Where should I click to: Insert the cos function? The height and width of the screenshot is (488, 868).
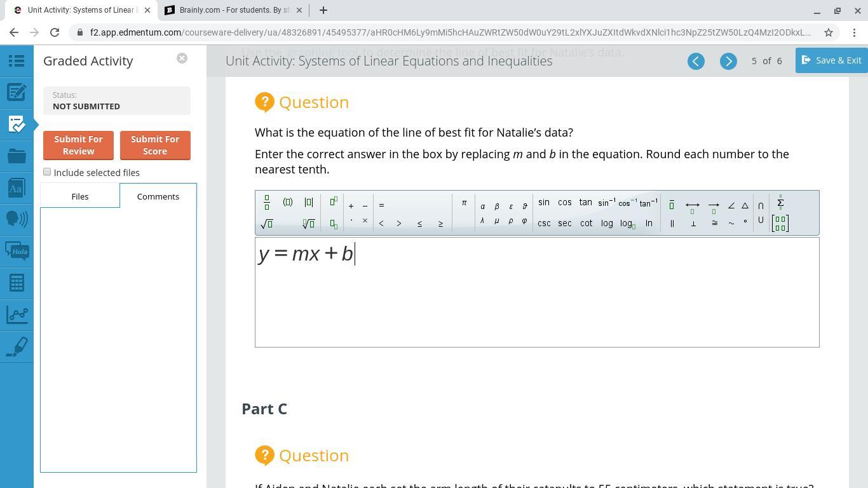click(565, 202)
